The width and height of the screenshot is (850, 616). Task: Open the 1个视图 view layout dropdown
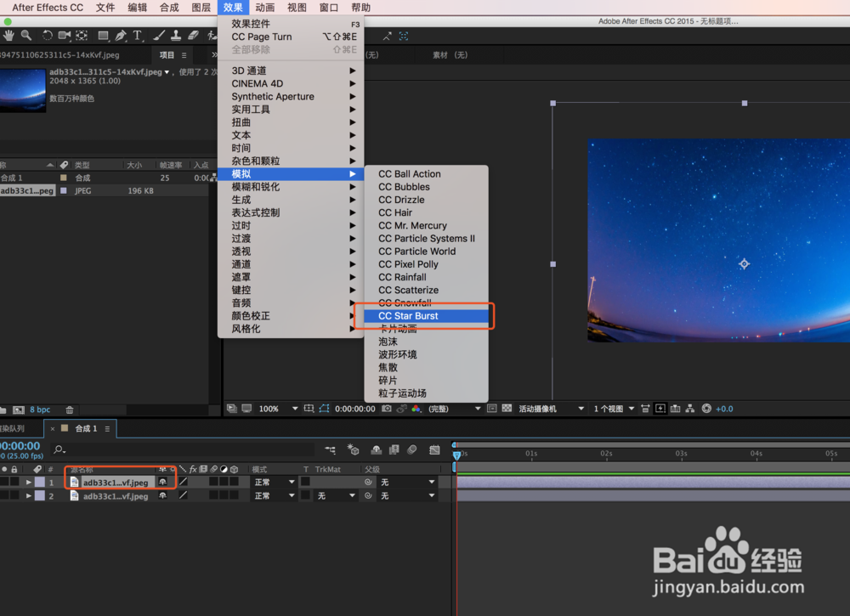click(x=614, y=409)
